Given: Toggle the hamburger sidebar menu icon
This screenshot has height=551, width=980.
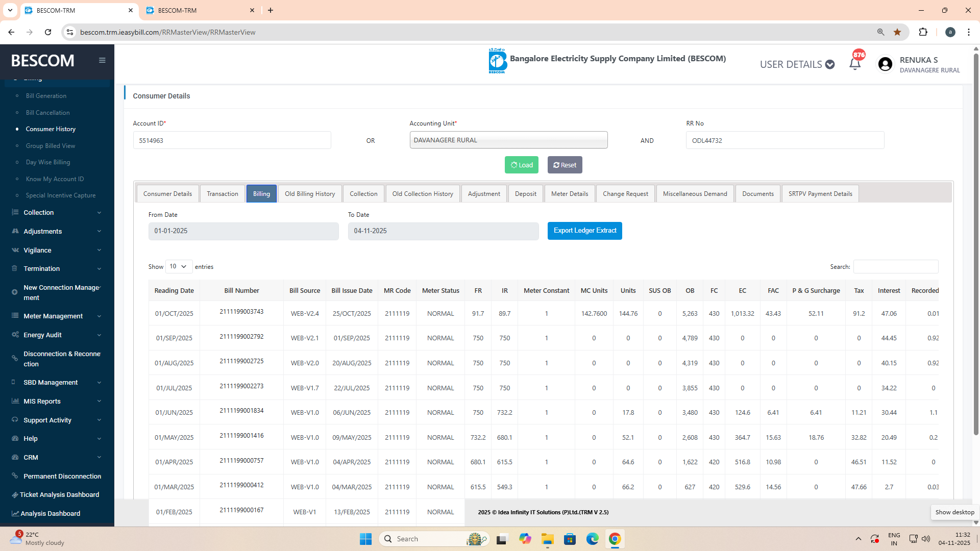Looking at the screenshot, I should tap(102, 60).
